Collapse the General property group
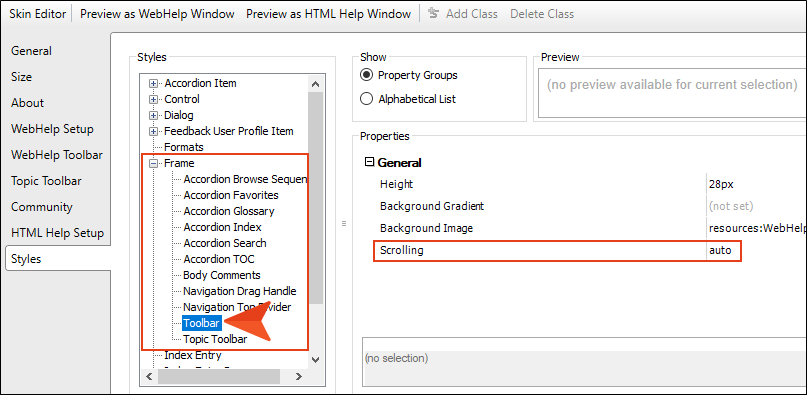Screen dimensions: 807x395 click(x=369, y=162)
